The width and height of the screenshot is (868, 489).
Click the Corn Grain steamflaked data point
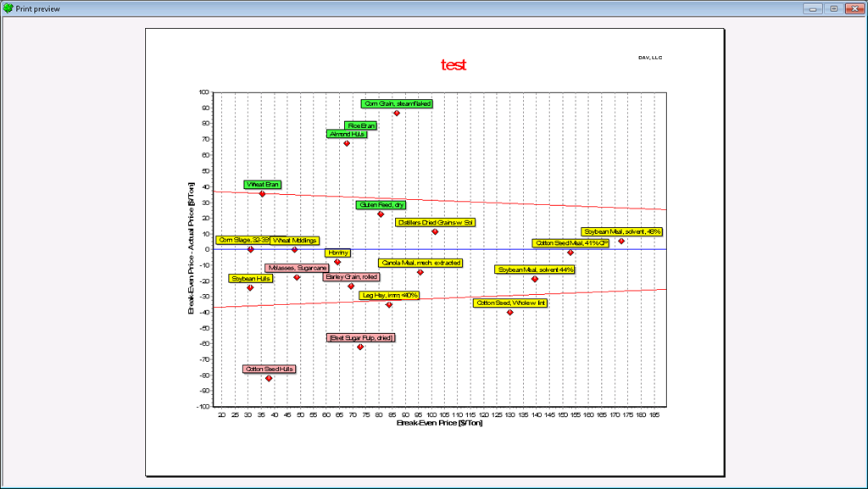coord(396,113)
